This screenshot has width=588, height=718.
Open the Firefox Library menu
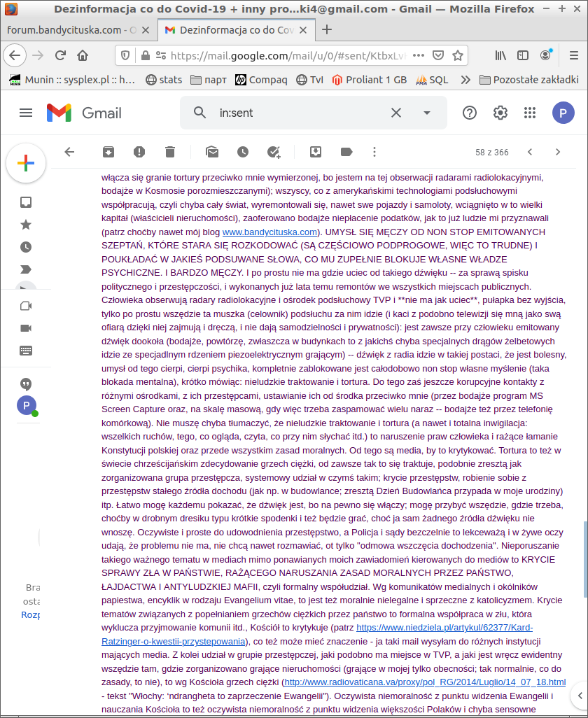click(x=500, y=55)
